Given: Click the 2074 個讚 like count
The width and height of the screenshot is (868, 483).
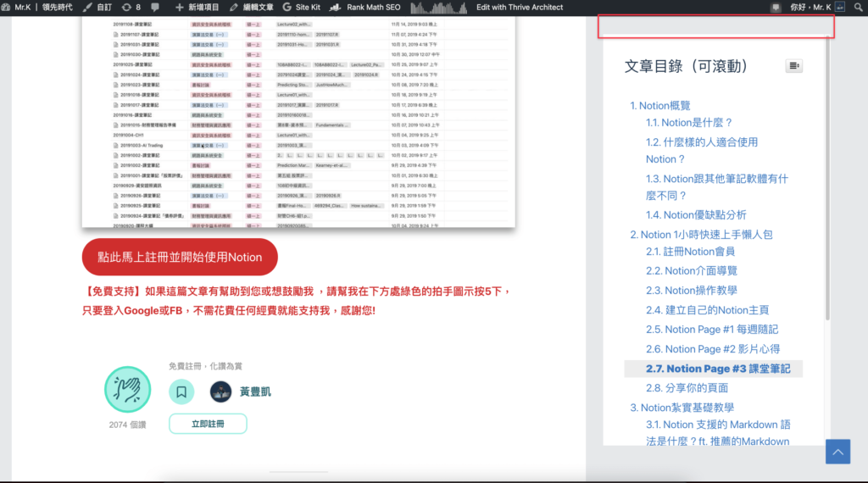Looking at the screenshot, I should [x=127, y=425].
